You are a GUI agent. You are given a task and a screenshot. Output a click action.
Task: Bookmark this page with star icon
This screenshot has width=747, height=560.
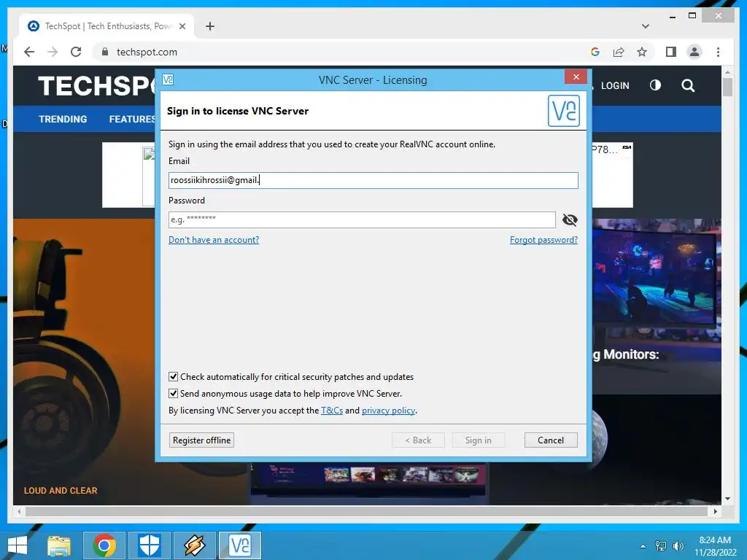642,52
